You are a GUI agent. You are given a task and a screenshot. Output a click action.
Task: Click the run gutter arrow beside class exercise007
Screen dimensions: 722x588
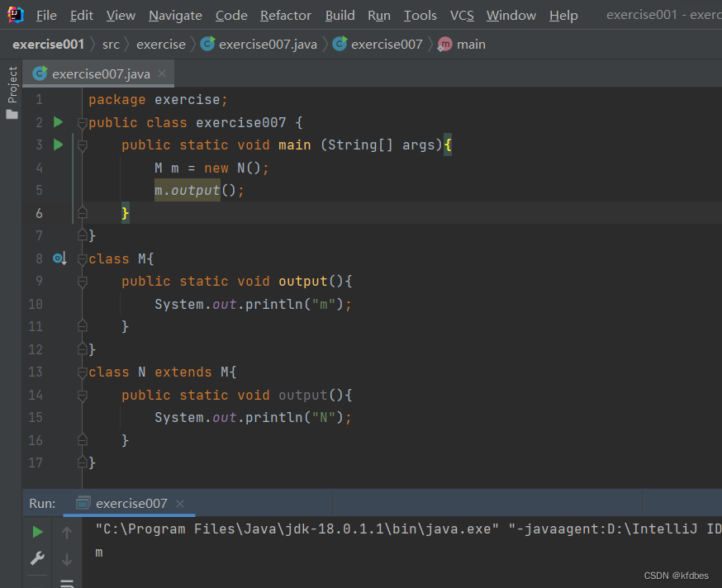pyautogui.click(x=58, y=122)
